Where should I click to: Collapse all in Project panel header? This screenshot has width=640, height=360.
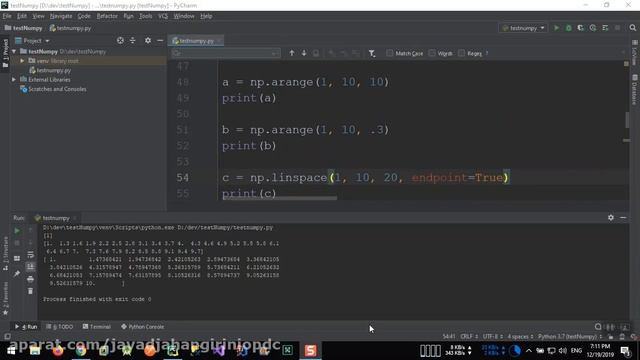coord(133,40)
